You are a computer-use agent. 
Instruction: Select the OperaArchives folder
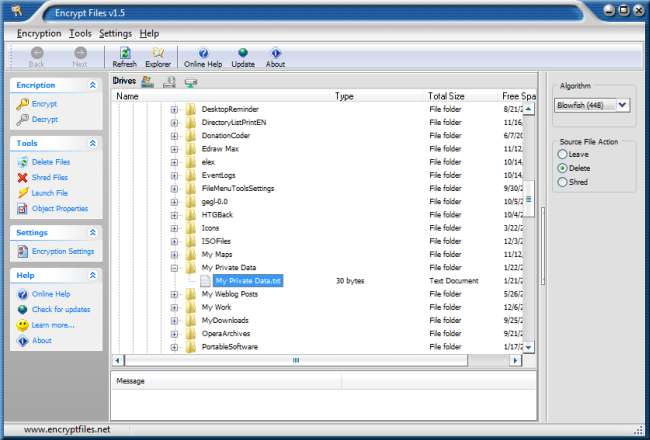pos(226,334)
